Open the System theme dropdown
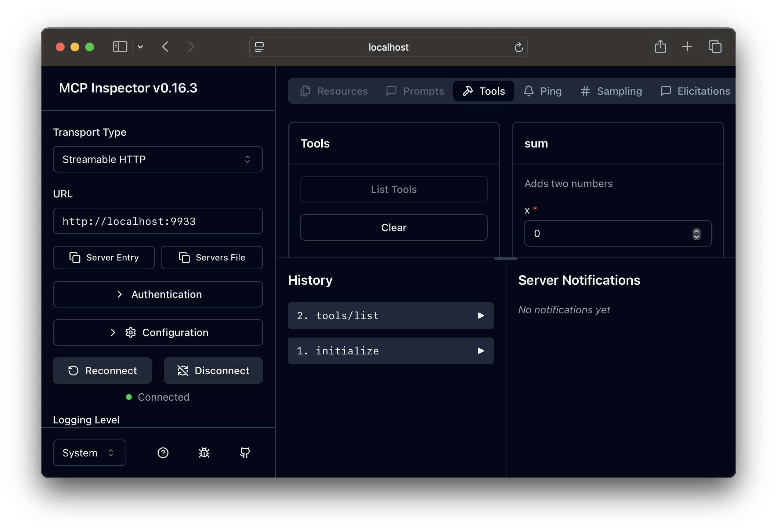The image size is (777, 532). [x=90, y=453]
